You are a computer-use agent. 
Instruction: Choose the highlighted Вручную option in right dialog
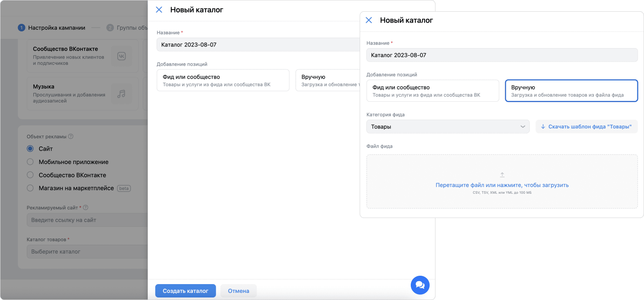click(571, 91)
